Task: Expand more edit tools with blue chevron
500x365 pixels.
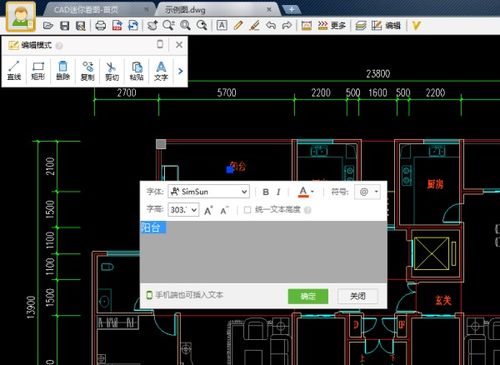Action: pyautogui.click(x=180, y=71)
